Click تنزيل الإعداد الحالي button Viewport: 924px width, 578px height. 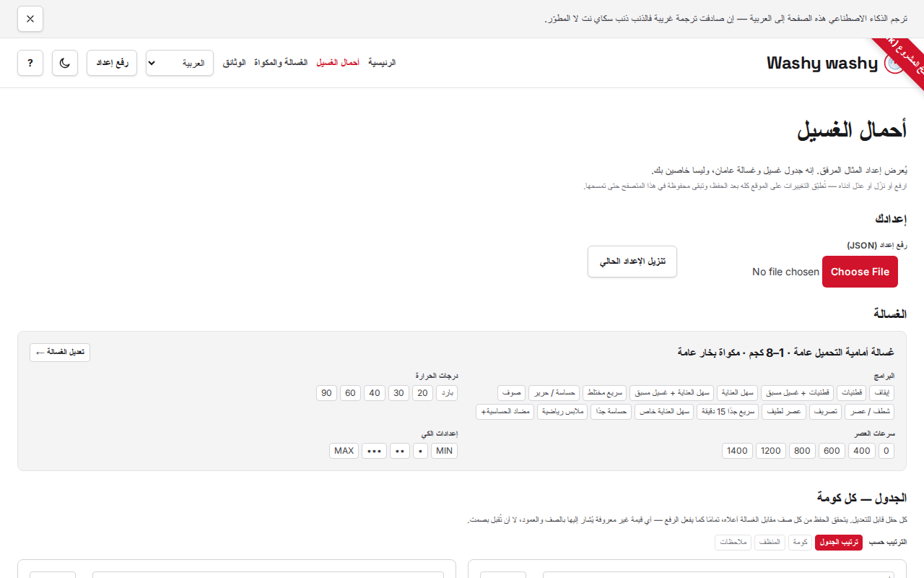[632, 262]
